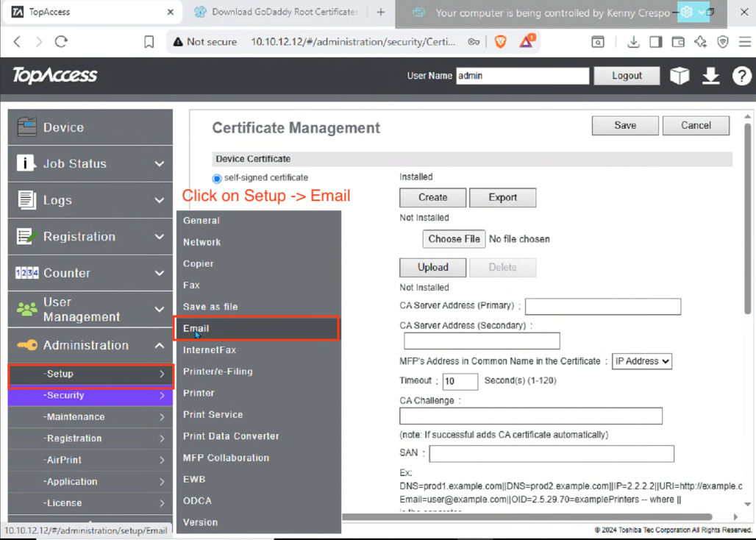Click the 3D box icon in header
Image resolution: width=756 pixels, height=540 pixels.
click(680, 76)
